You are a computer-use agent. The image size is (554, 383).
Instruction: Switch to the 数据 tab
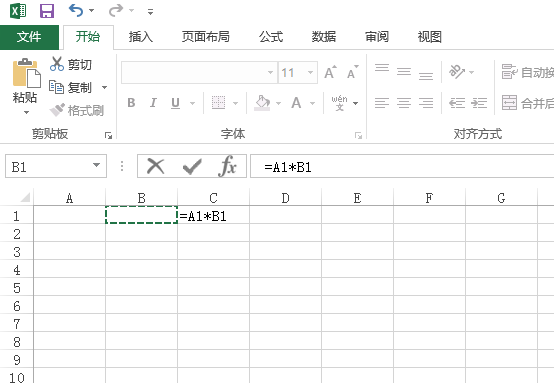tap(324, 37)
